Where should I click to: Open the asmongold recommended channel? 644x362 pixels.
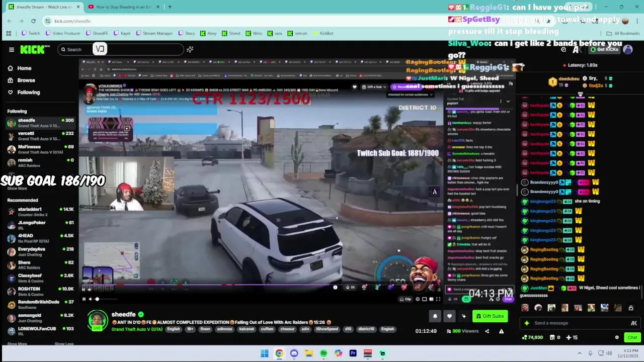coord(40,318)
